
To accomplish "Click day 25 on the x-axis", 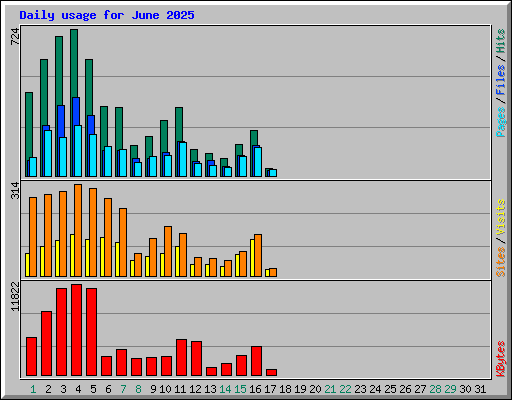I will tap(390, 389).
